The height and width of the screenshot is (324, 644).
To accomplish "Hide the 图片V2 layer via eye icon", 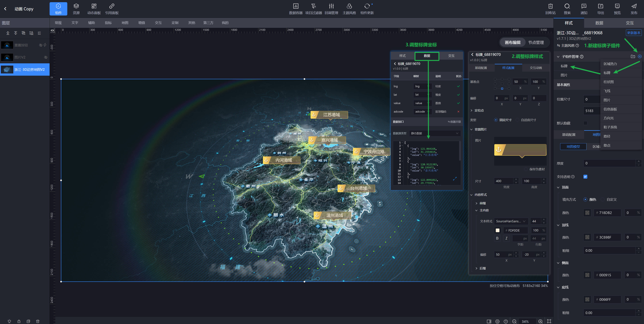I will pyautogui.click(x=46, y=57).
